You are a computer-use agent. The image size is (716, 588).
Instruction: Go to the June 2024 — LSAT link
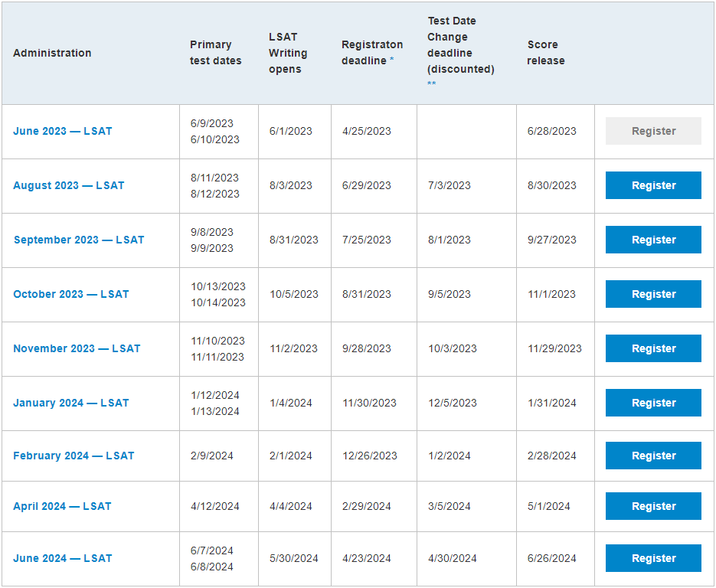tap(63, 558)
